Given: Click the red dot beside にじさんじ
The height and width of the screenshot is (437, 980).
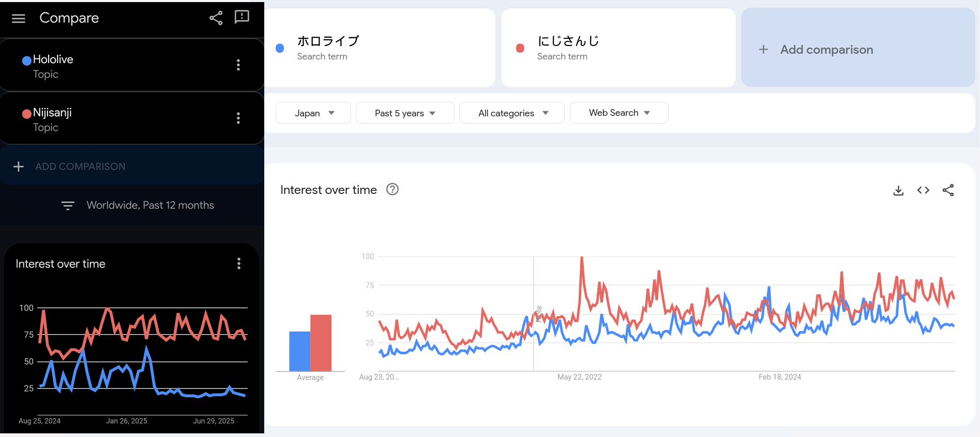Looking at the screenshot, I should (x=520, y=48).
